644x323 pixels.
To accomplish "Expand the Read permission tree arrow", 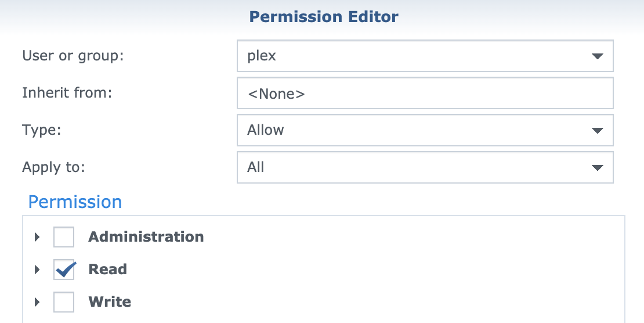I will coord(37,270).
